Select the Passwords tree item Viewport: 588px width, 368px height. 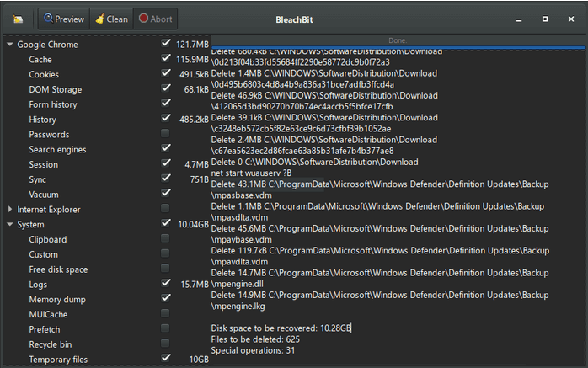tap(49, 135)
